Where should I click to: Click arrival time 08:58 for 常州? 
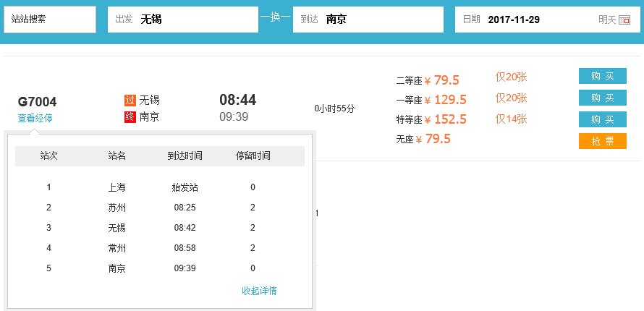point(185,248)
